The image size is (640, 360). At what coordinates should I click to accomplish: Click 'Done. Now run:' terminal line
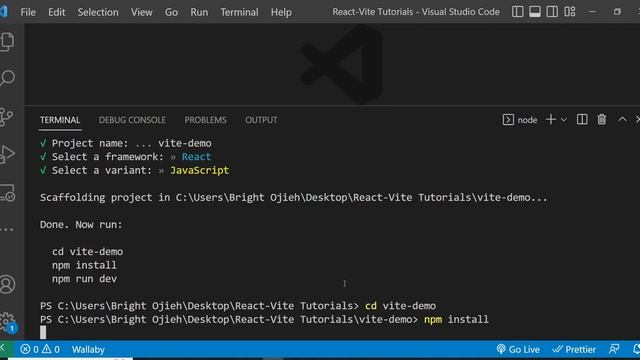coord(81,224)
